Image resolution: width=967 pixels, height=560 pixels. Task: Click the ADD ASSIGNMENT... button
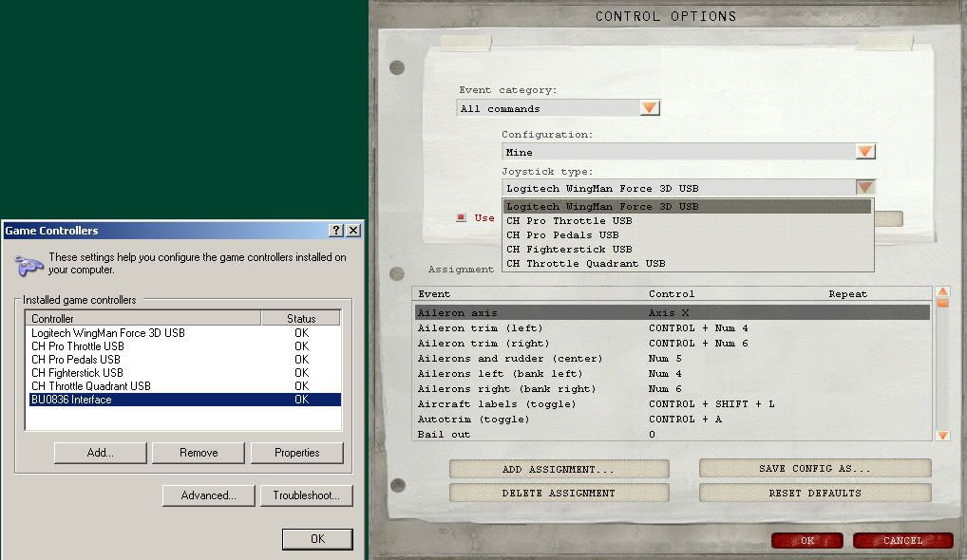[x=559, y=469]
